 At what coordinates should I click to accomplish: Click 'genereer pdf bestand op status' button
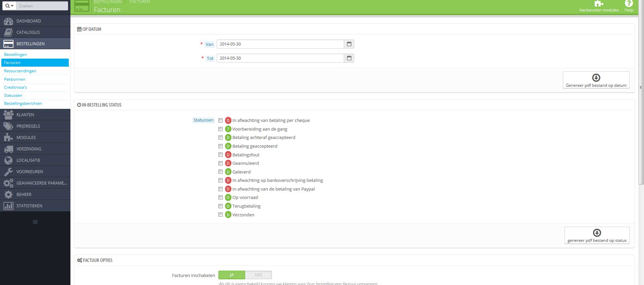(x=597, y=235)
